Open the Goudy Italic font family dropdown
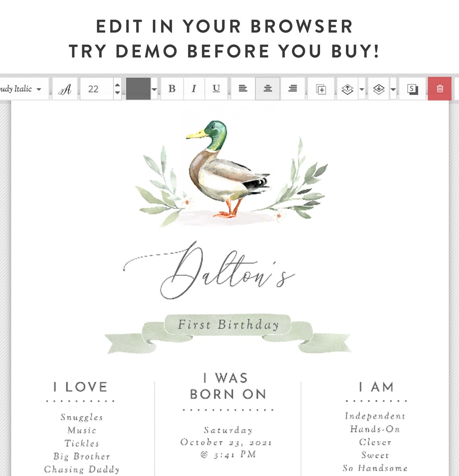Image resolution: width=459 pixels, height=476 pixels. pos(24,89)
